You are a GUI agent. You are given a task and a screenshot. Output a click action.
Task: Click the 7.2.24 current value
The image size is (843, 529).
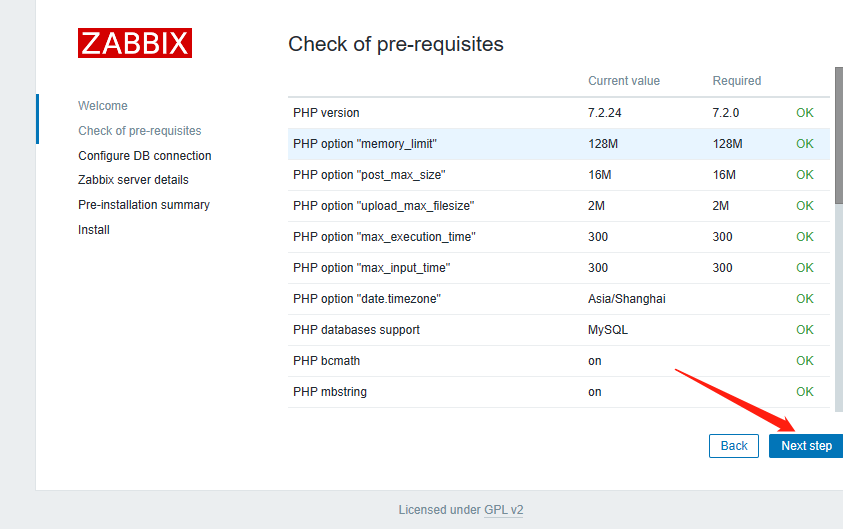[x=604, y=113]
